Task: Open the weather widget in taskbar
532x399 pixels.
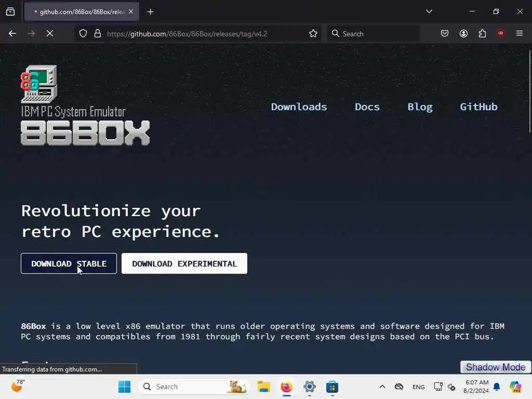Action: (x=18, y=386)
